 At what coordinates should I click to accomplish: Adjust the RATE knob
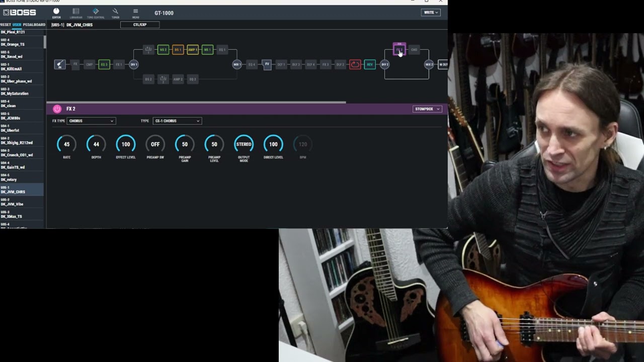[66, 144]
